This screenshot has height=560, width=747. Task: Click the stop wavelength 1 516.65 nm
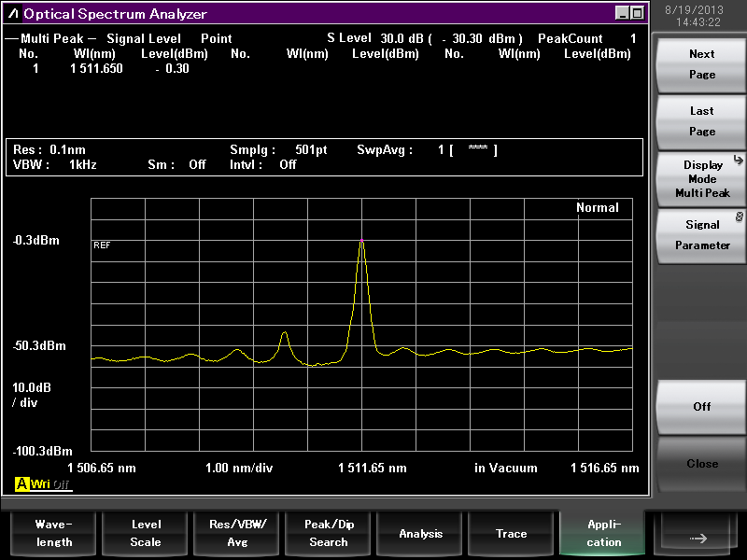pyautogui.click(x=605, y=469)
